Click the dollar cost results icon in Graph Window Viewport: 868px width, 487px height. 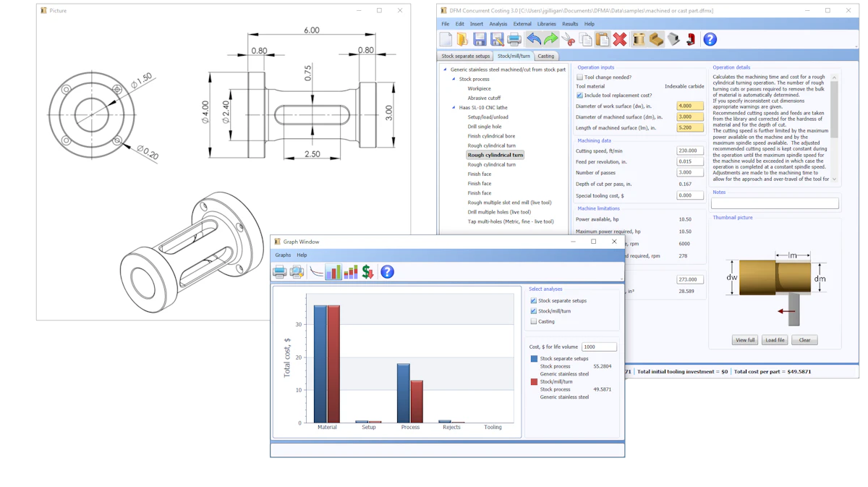pos(367,270)
